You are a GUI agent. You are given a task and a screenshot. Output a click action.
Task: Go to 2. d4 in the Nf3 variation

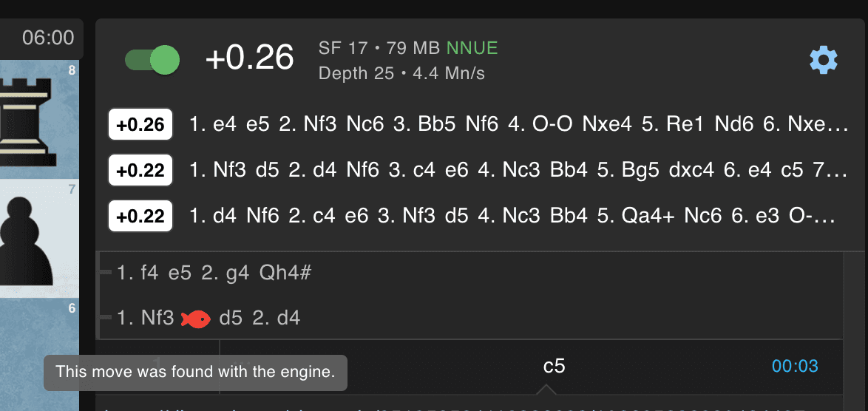pos(285,319)
